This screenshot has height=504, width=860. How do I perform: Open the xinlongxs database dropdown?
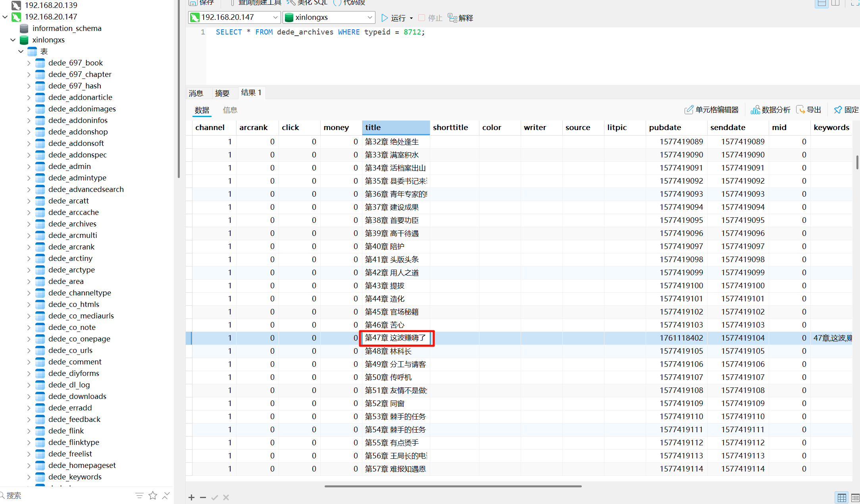369,17
